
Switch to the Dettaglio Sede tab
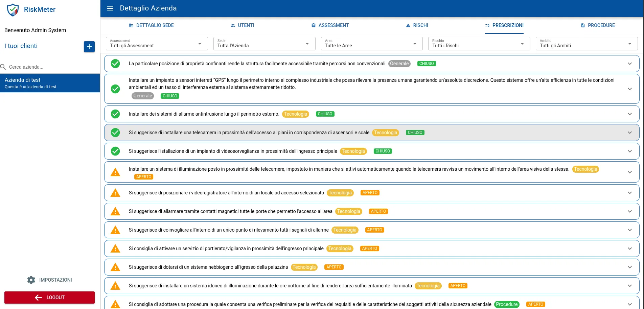pyautogui.click(x=151, y=25)
